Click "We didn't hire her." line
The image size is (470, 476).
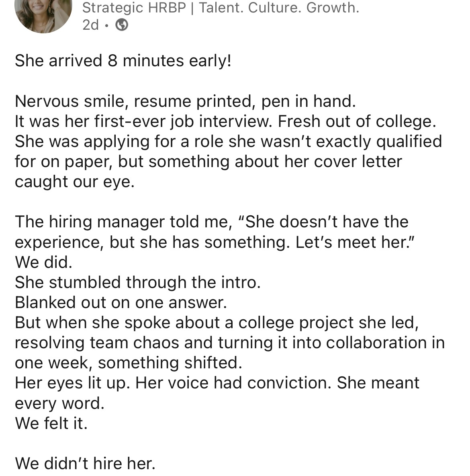click(x=85, y=464)
